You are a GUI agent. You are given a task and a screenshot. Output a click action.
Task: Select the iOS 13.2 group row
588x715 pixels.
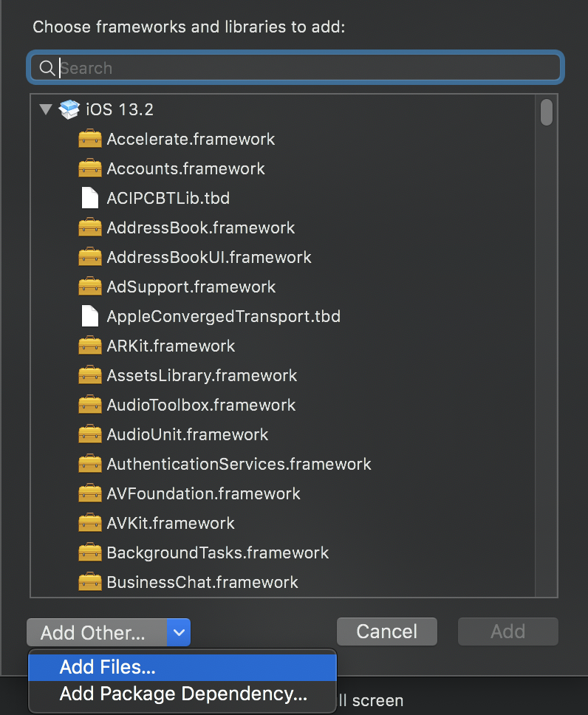click(283, 109)
